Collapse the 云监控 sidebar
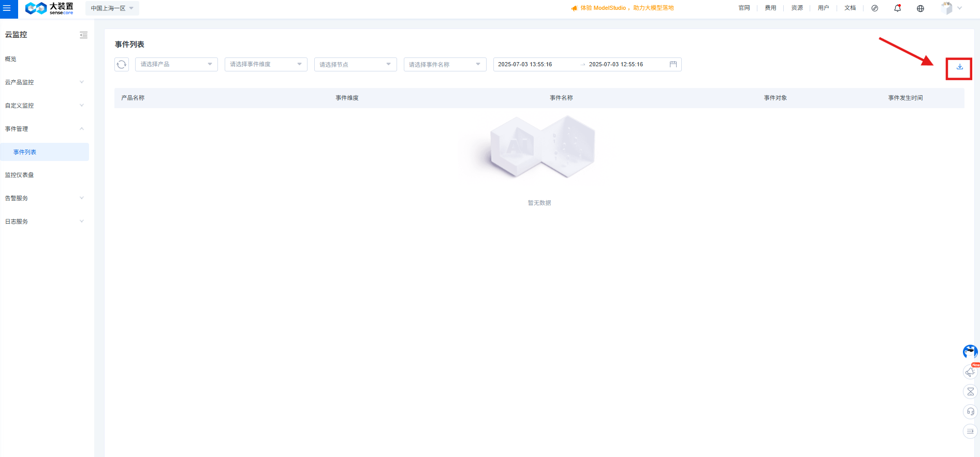This screenshot has height=457, width=980. pyautogui.click(x=83, y=35)
